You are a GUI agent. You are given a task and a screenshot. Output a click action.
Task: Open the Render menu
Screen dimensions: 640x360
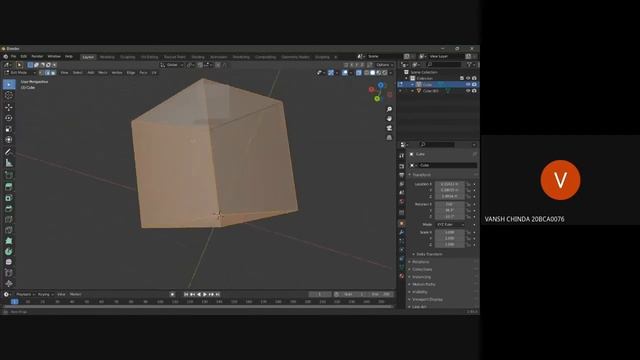pos(37,57)
